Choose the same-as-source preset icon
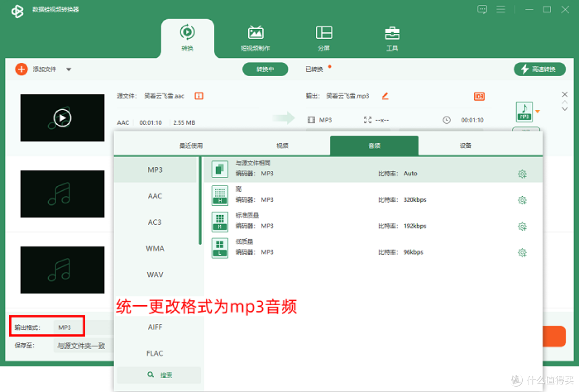 (220, 169)
